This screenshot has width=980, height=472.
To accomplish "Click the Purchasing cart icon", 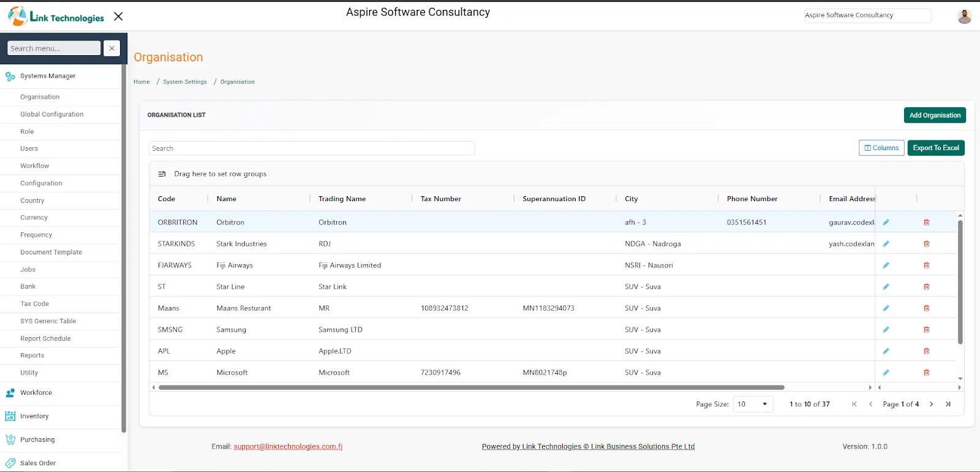I will coord(10,440).
